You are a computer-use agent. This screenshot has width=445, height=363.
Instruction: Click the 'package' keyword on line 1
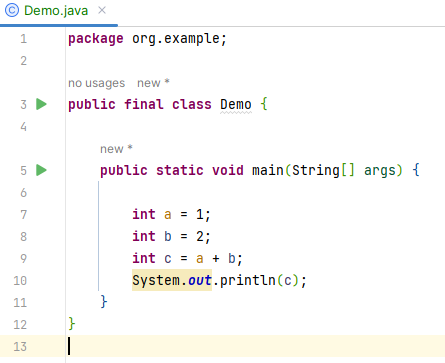click(x=96, y=39)
